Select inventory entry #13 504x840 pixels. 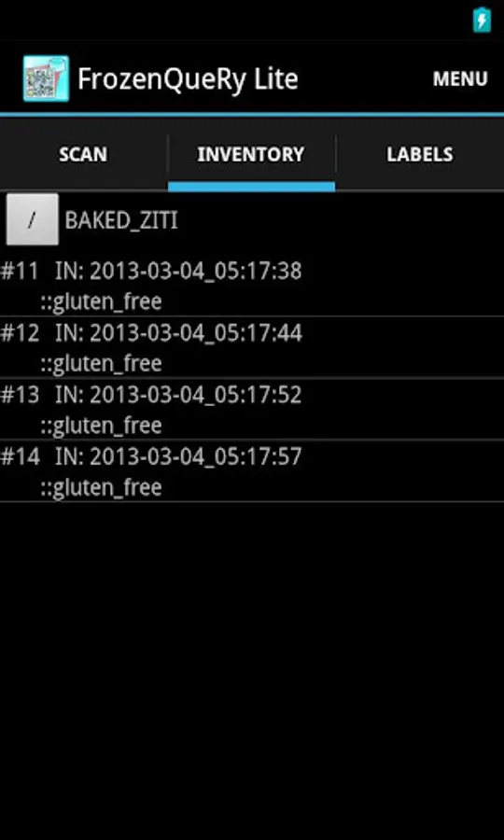coord(252,410)
